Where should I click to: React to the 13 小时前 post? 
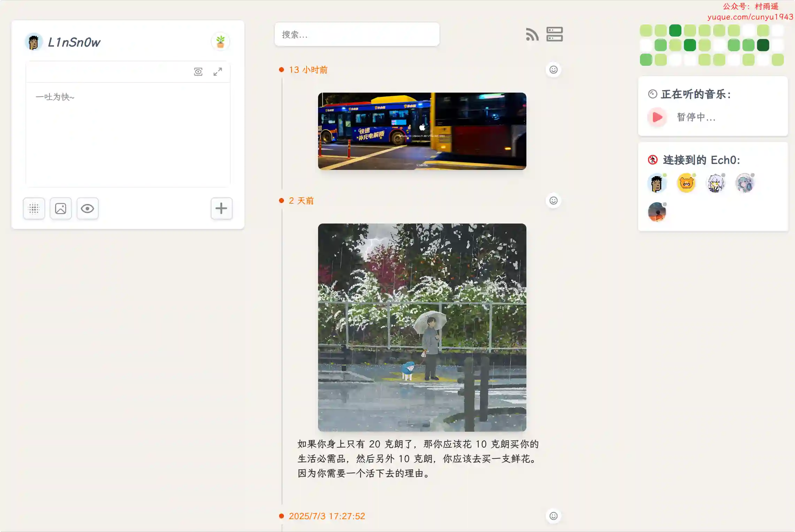coord(553,70)
